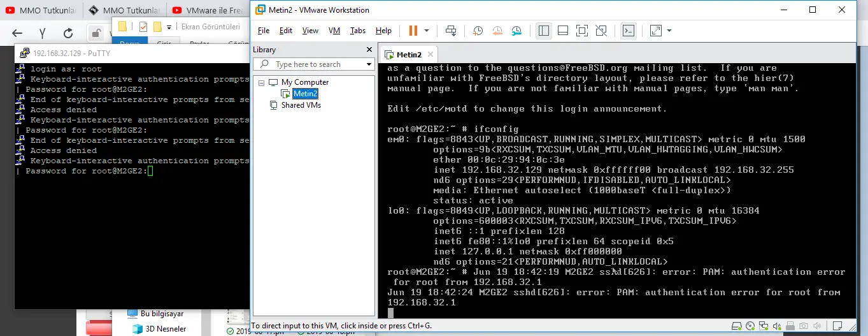Viewport: 868px width, 336px height.
Task: Maximize the VMware Workstation window
Action: click(813, 10)
